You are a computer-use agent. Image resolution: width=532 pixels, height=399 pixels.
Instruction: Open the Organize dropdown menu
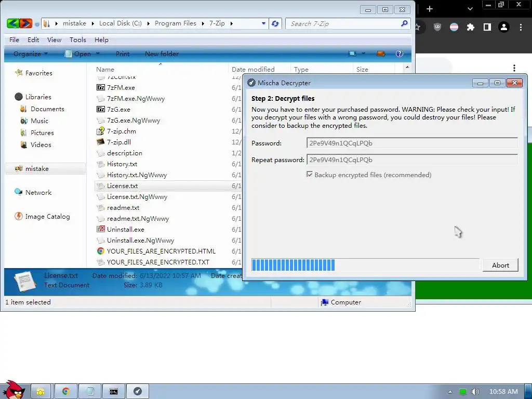pos(31,54)
